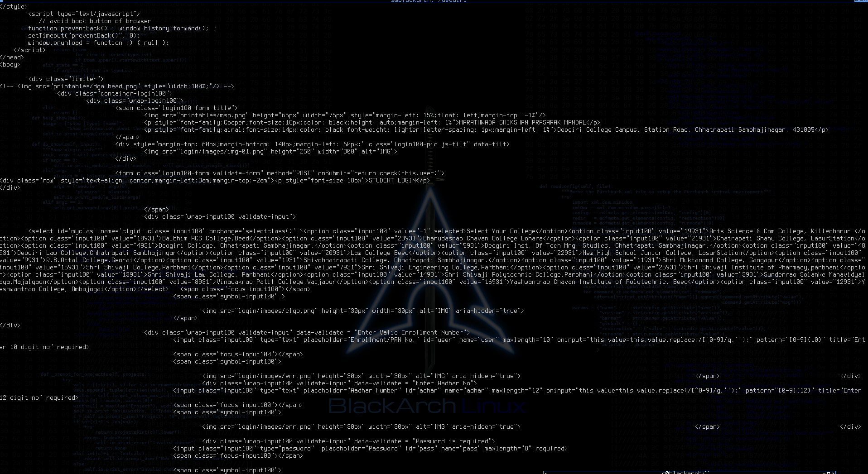868x474 pixels.
Task: Click the 'Enter Aadhar No' data-validate line
Action: tap(339, 383)
